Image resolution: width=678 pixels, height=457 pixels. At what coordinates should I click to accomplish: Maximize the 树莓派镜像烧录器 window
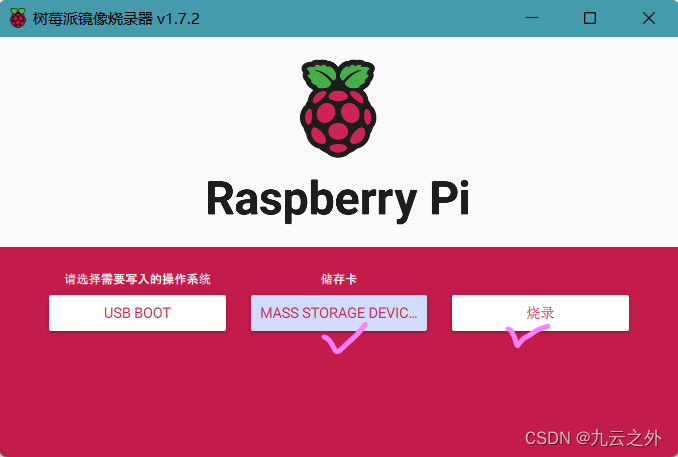point(590,18)
